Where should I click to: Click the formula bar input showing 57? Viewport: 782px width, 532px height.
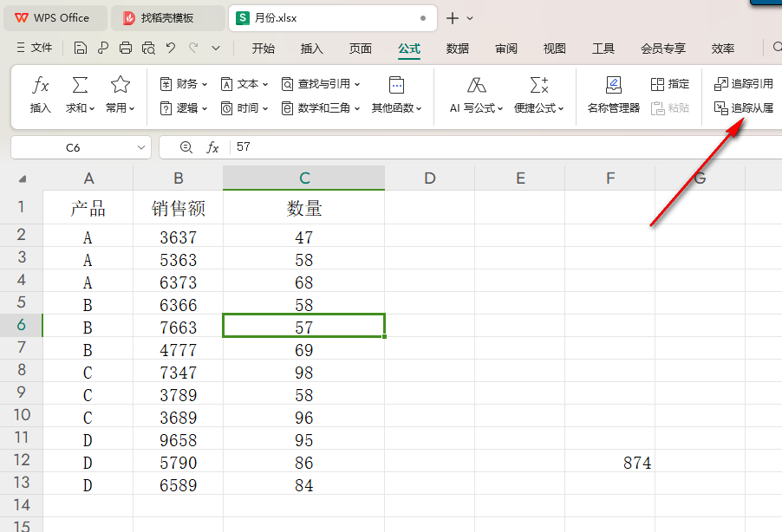point(506,147)
